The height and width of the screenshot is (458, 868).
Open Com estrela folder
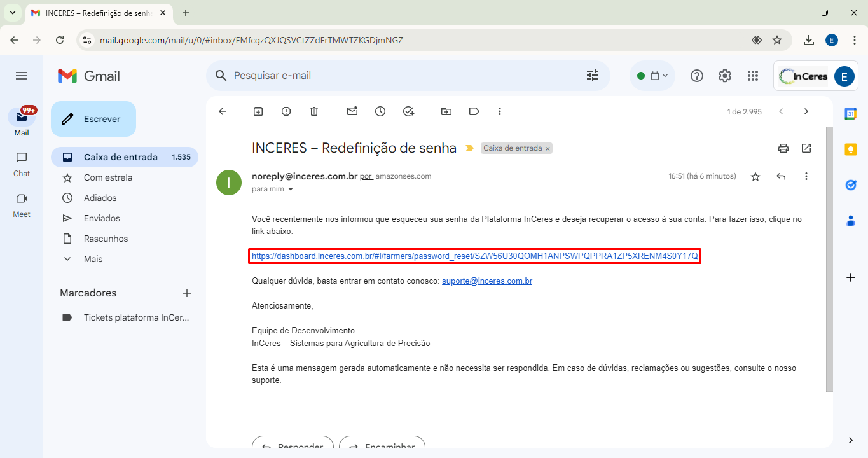click(124, 177)
